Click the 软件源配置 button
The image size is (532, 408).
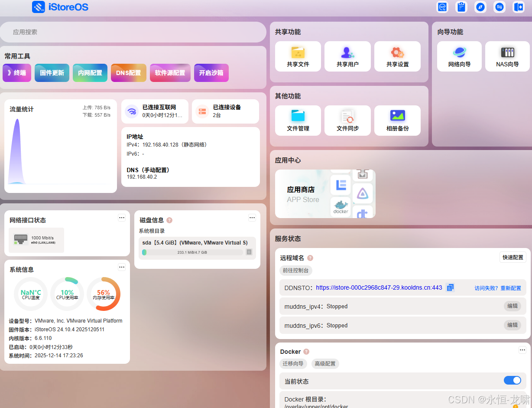170,73
